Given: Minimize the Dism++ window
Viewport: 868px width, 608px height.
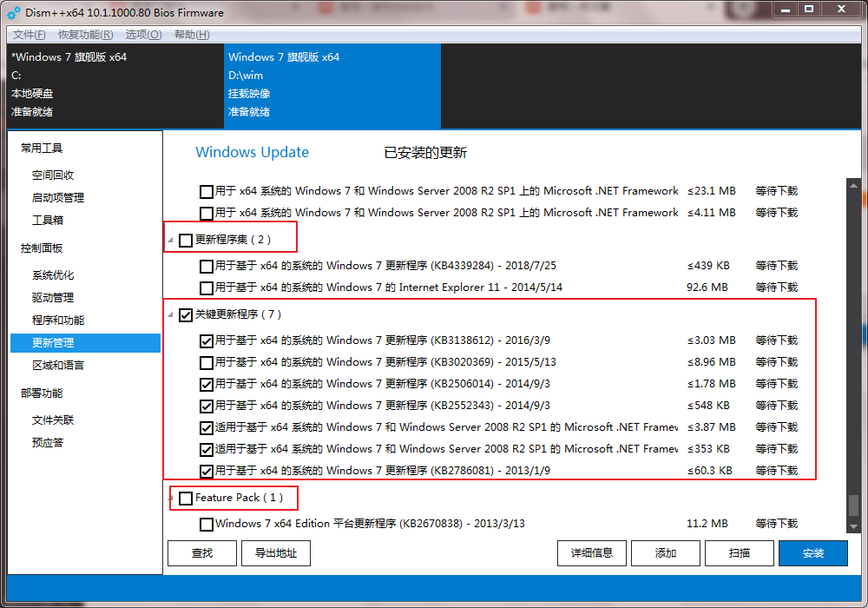Looking at the screenshot, I should click(785, 10).
